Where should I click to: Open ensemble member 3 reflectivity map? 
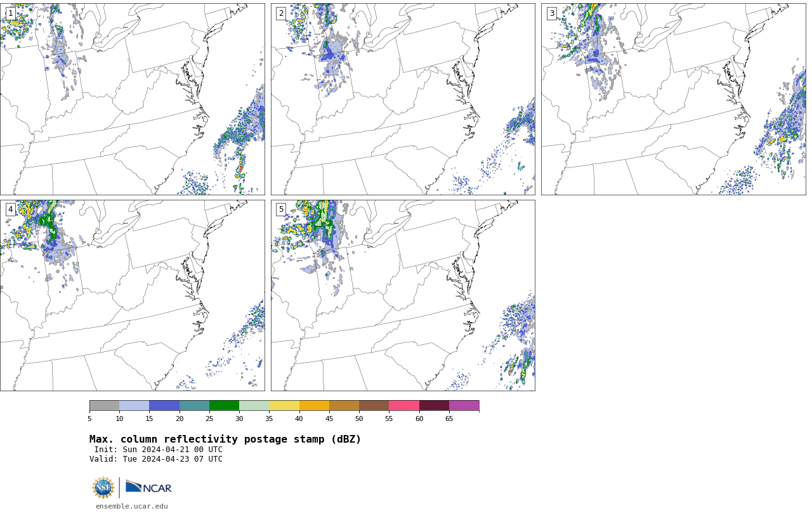point(673,99)
